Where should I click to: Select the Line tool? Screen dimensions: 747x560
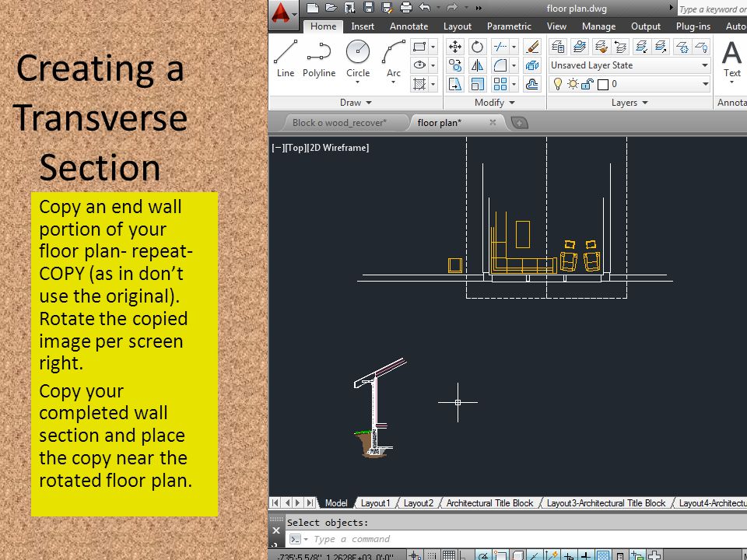[286, 58]
